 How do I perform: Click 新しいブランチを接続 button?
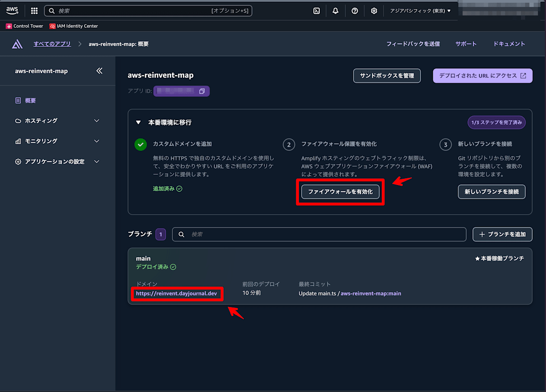[492, 192]
